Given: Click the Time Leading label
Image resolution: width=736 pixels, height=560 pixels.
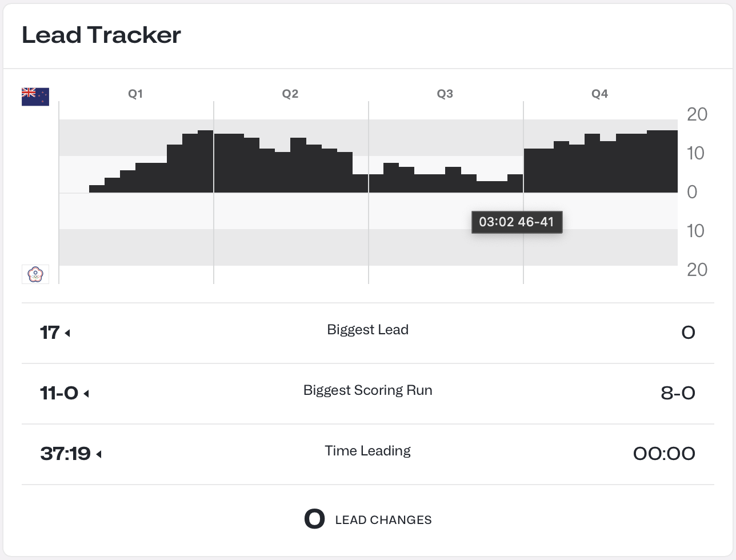Looking at the screenshot, I should [367, 451].
